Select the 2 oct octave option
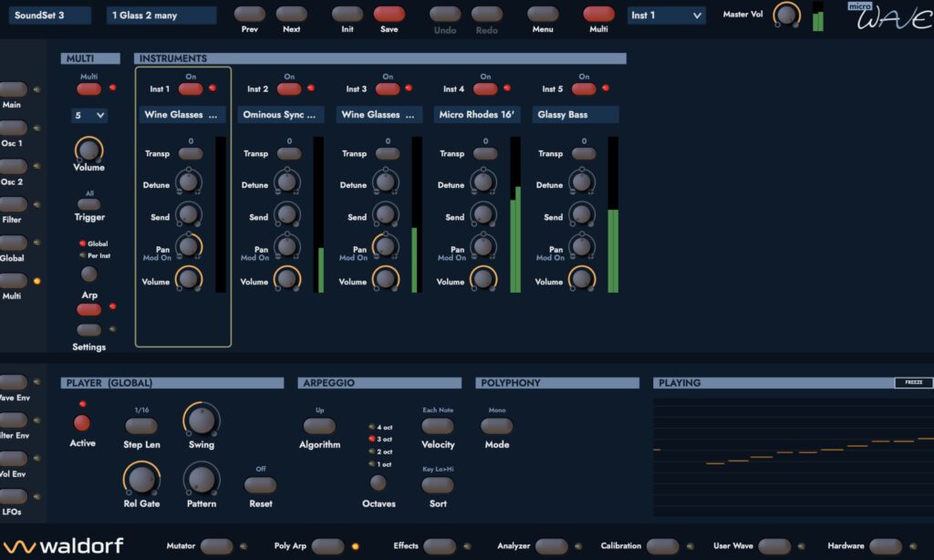Image resolution: width=934 pixels, height=560 pixels. pyautogui.click(x=381, y=451)
